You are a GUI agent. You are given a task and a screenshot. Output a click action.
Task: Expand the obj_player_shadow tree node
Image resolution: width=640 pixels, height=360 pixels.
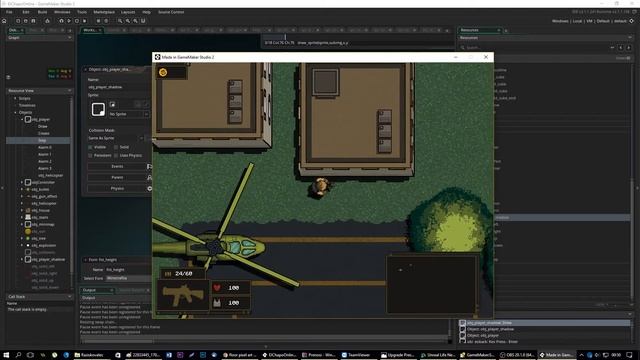coord(22,260)
